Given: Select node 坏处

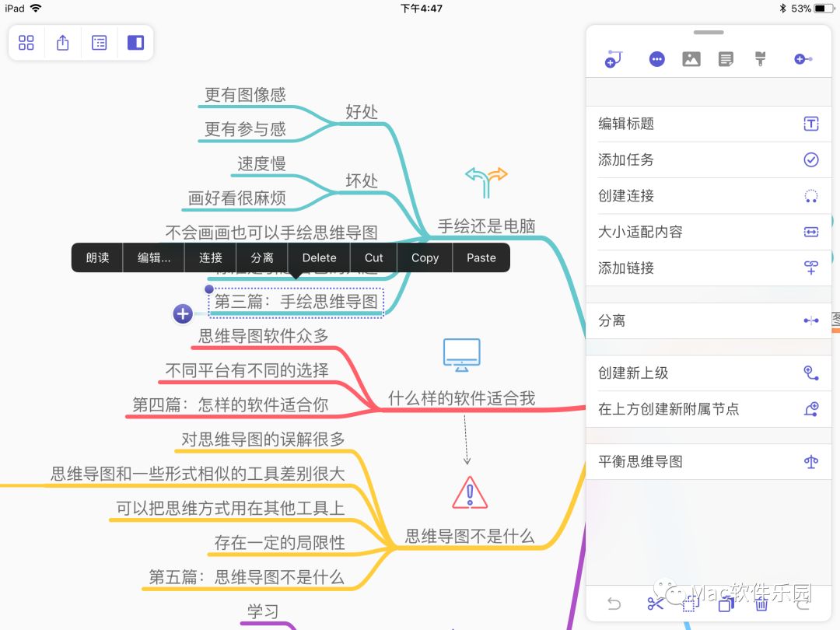Looking at the screenshot, I should (x=362, y=181).
